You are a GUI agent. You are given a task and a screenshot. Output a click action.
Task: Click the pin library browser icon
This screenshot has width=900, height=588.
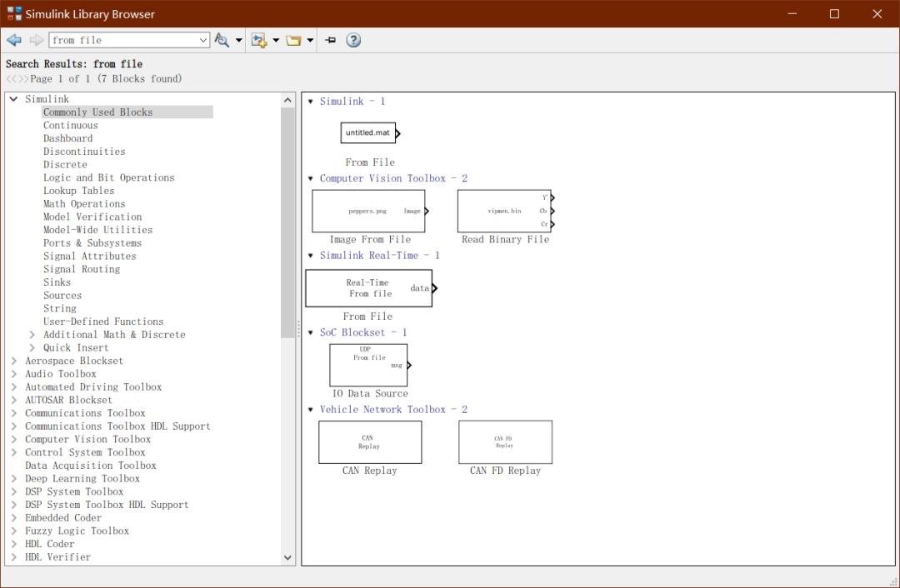click(x=329, y=39)
